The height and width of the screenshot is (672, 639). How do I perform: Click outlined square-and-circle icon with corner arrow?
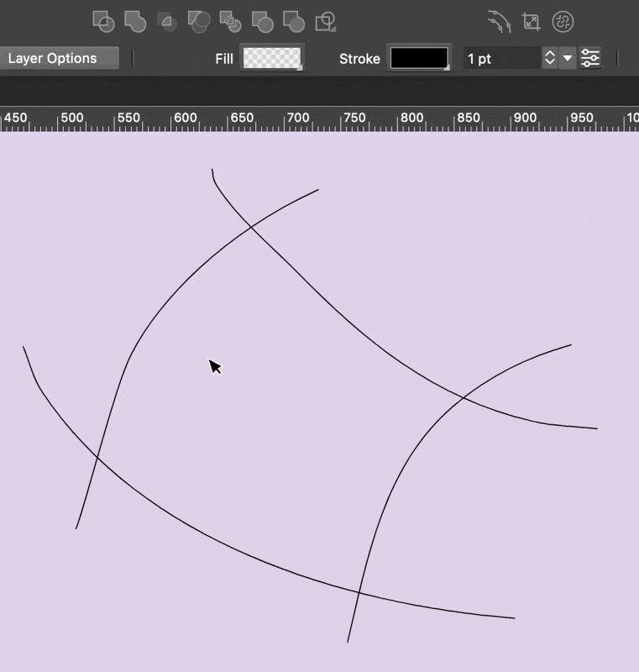pos(326,22)
